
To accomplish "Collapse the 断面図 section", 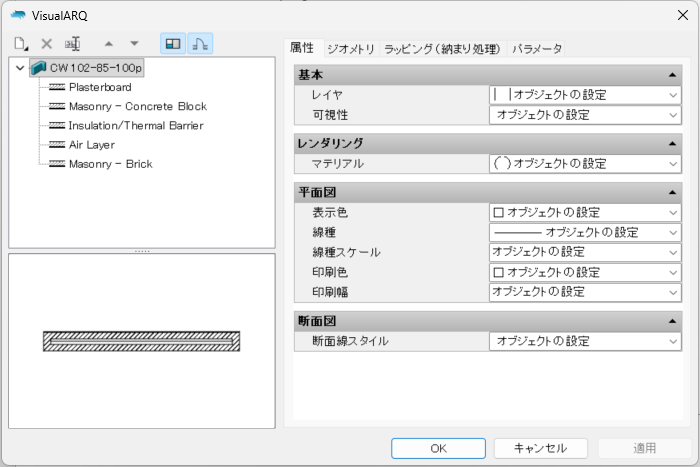I will pos(672,321).
